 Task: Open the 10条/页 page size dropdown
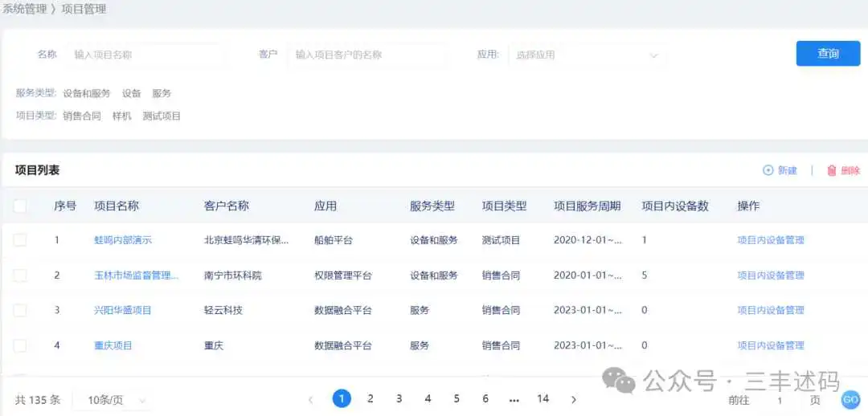(112, 400)
